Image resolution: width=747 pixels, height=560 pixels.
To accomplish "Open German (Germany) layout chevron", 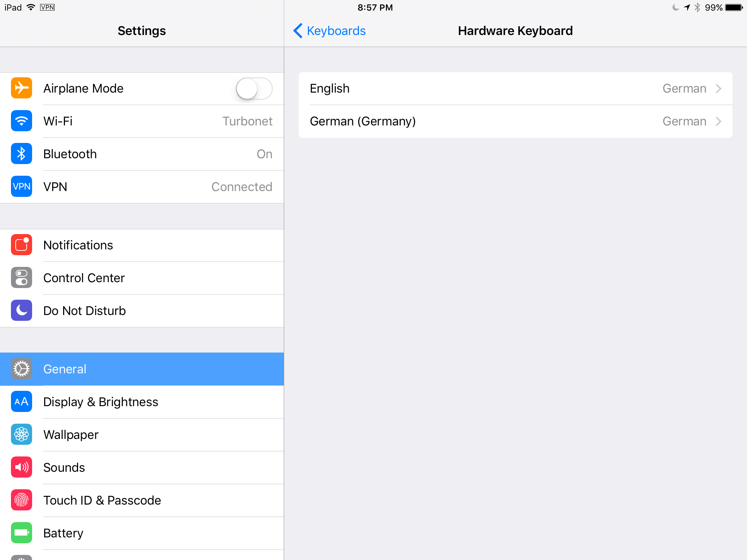I will tap(718, 121).
